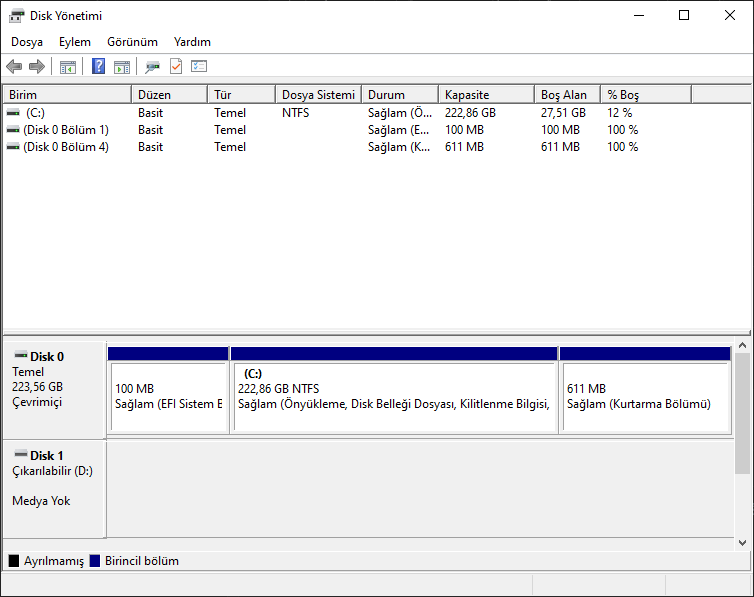Click the Disk 1 Çıkarılabilir (D:) label panel

point(54,489)
